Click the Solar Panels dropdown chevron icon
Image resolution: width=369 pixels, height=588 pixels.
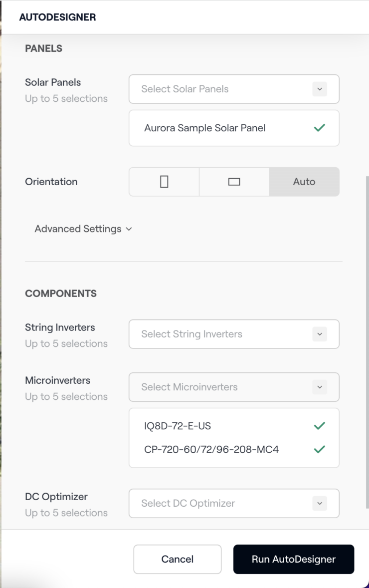[x=319, y=89]
